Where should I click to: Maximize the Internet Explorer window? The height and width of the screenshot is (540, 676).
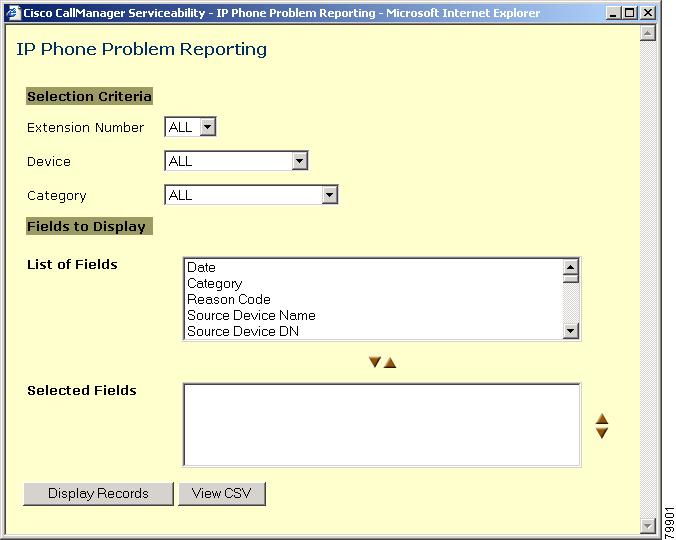[x=629, y=13]
